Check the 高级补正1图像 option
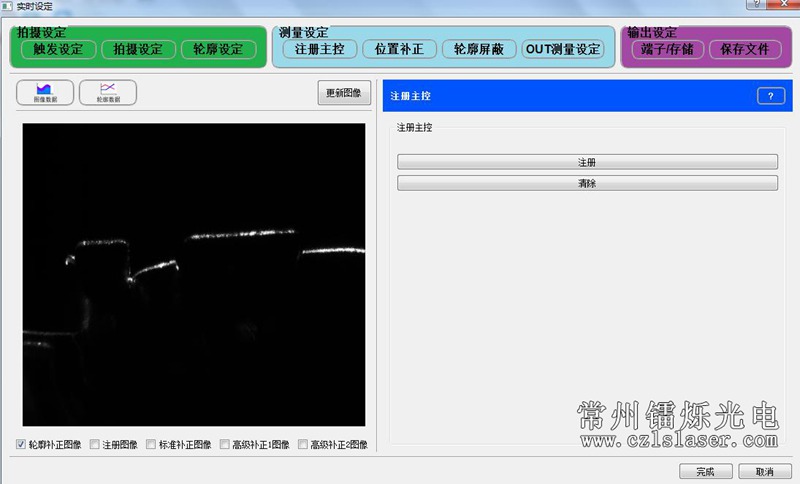Image resolution: width=800 pixels, height=484 pixels. [x=225, y=445]
